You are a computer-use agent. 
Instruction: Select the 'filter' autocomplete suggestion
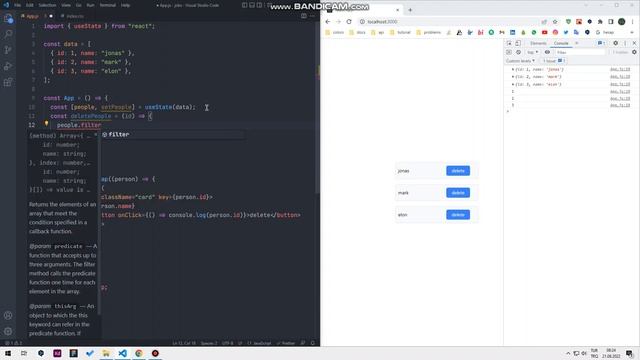173,134
